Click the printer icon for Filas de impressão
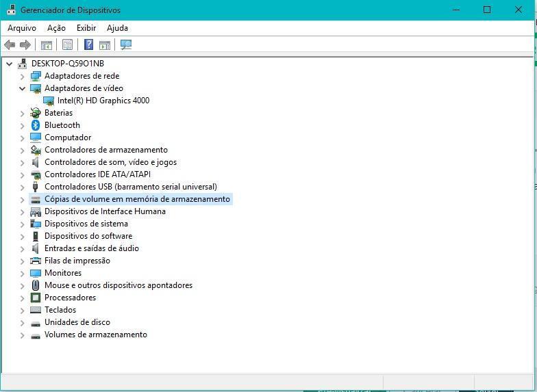 tap(36, 261)
